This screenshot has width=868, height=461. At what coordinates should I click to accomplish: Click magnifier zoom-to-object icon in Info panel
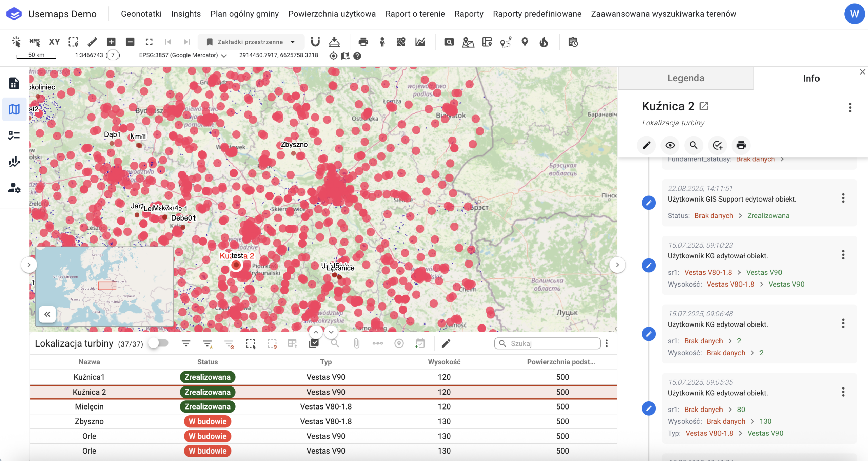pyautogui.click(x=693, y=145)
